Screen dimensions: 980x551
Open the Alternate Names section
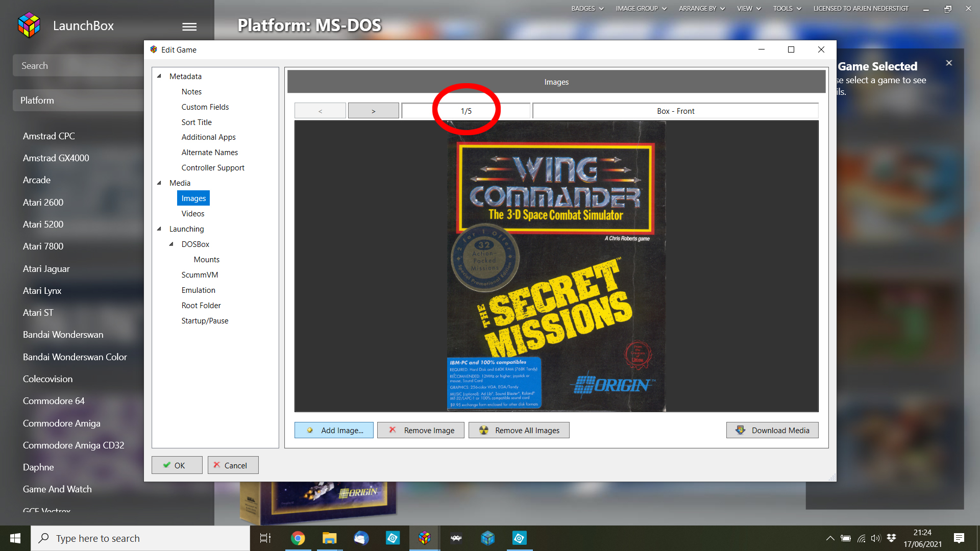[210, 153]
